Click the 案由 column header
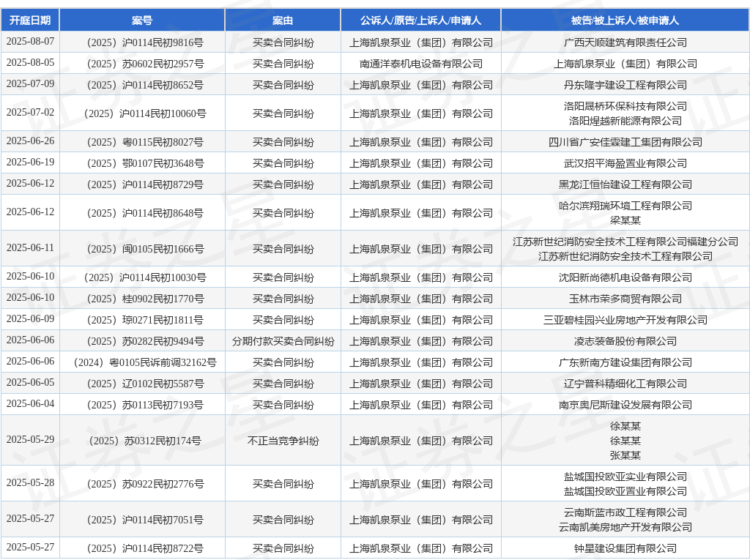 click(x=283, y=20)
